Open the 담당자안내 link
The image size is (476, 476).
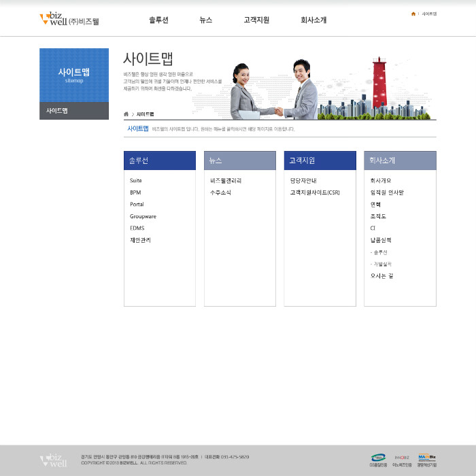click(x=303, y=181)
